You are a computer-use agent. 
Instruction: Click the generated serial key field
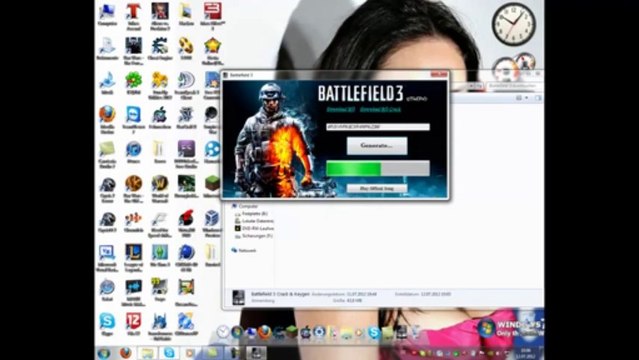[377, 127]
